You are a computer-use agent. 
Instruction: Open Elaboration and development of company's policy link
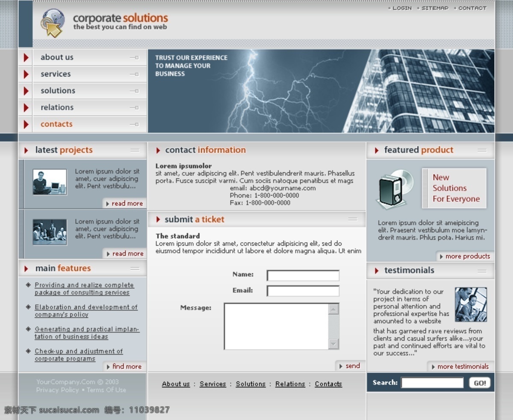(86, 311)
